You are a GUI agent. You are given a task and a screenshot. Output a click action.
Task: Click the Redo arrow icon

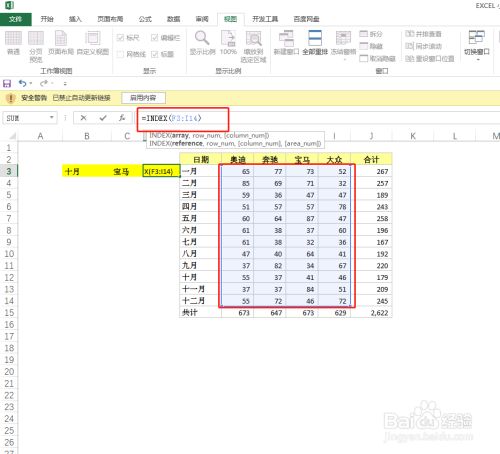(44, 83)
